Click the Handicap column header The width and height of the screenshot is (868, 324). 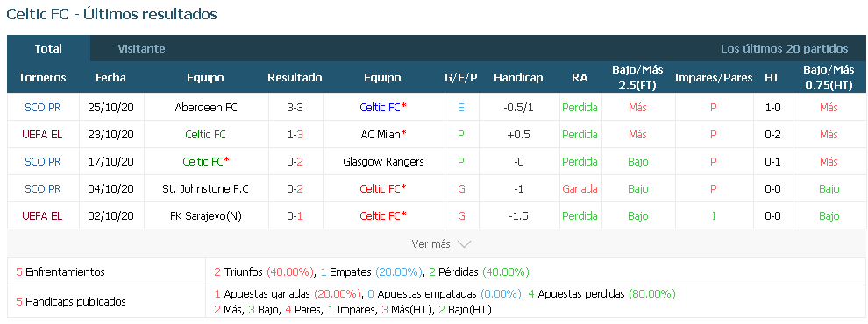[x=518, y=77]
